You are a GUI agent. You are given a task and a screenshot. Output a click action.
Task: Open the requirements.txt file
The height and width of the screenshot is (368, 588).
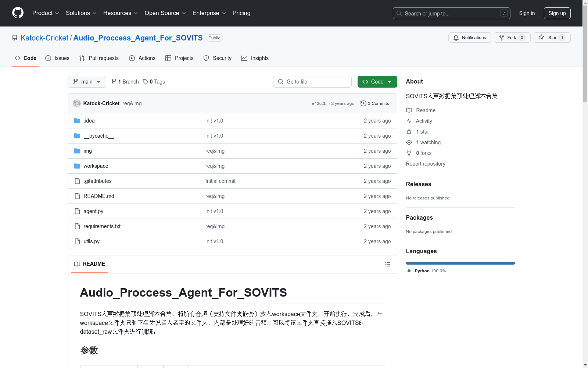coord(102,226)
